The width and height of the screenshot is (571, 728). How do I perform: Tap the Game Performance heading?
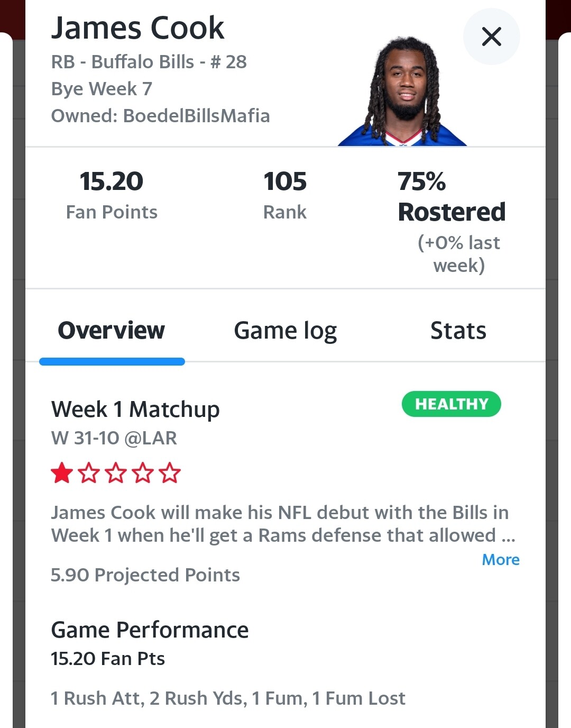click(x=150, y=630)
